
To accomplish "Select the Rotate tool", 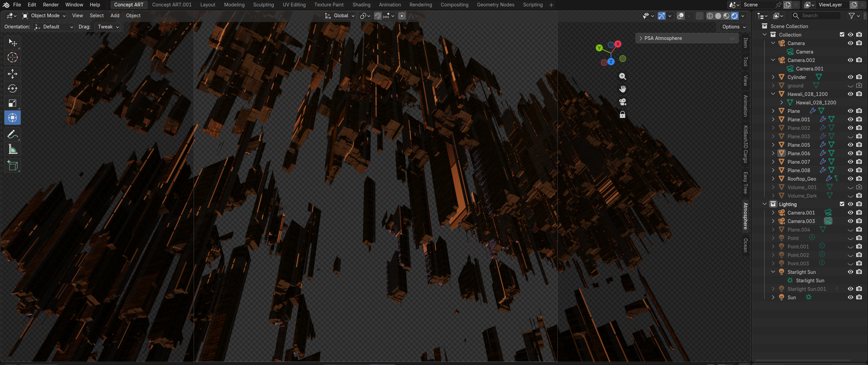I will 13,88.
